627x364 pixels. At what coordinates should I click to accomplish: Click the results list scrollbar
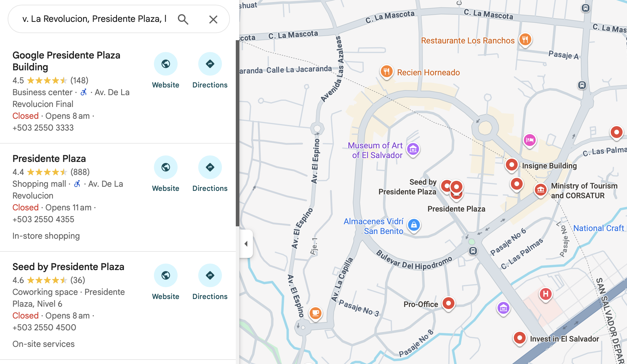[237, 133]
